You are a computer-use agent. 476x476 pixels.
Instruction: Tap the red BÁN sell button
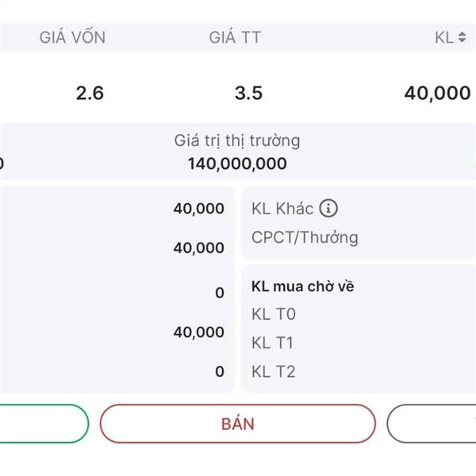pyautogui.click(x=238, y=424)
